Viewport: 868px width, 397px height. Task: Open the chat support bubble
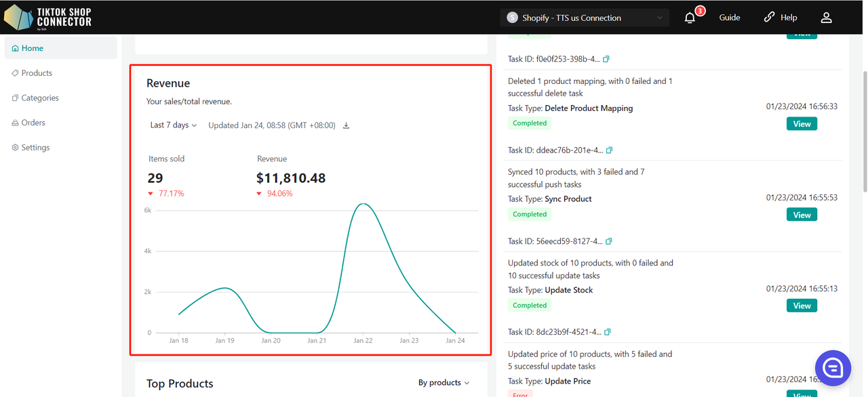(832, 368)
